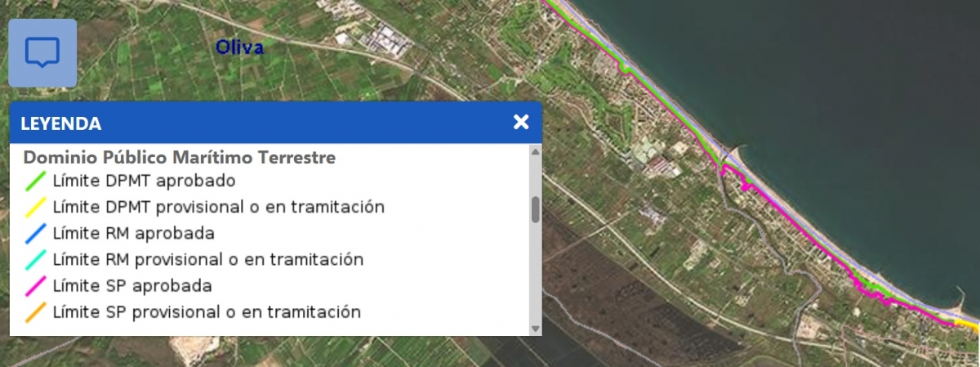Close the LEYENDA panel

(x=521, y=123)
